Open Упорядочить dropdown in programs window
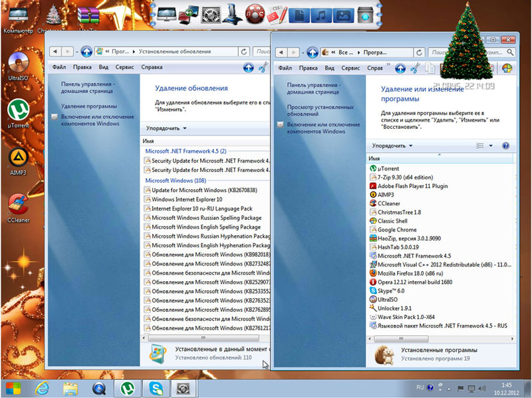This screenshot has height=398, width=532. point(392,146)
